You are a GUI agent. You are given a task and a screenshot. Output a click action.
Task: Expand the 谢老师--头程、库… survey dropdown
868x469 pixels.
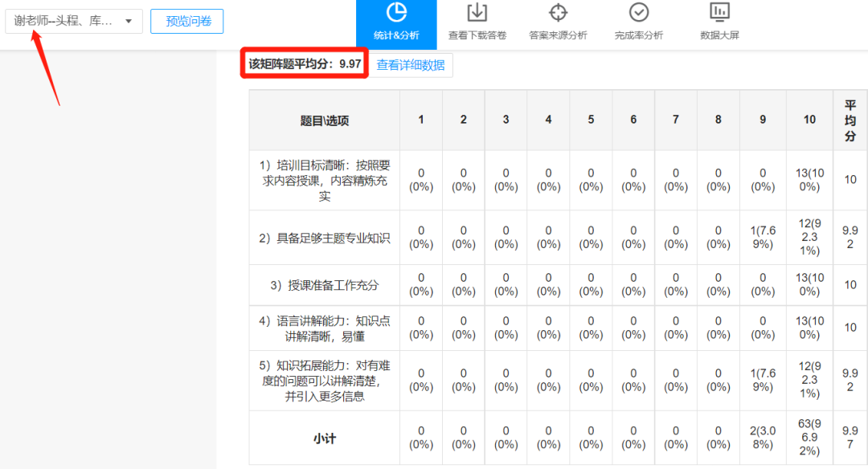click(x=74, y=21)
